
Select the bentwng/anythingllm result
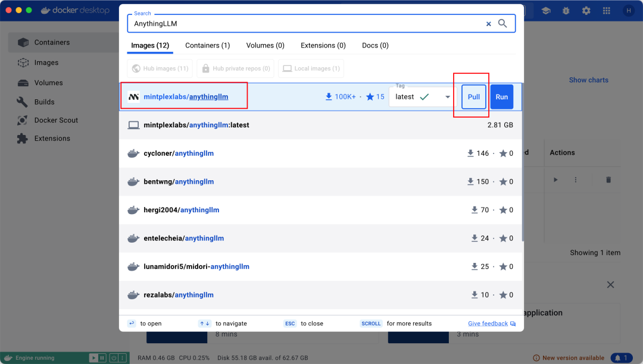click(321, 181)
